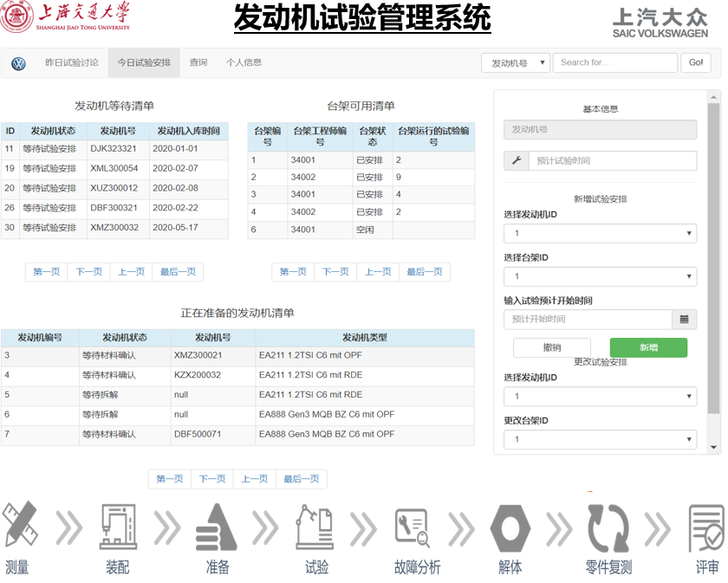Image resolution: width=728 pixels, height=583 pixels.
Task: Open 选择发动机ID dropdown under 新增试验安排
Action: coord(600,233)
